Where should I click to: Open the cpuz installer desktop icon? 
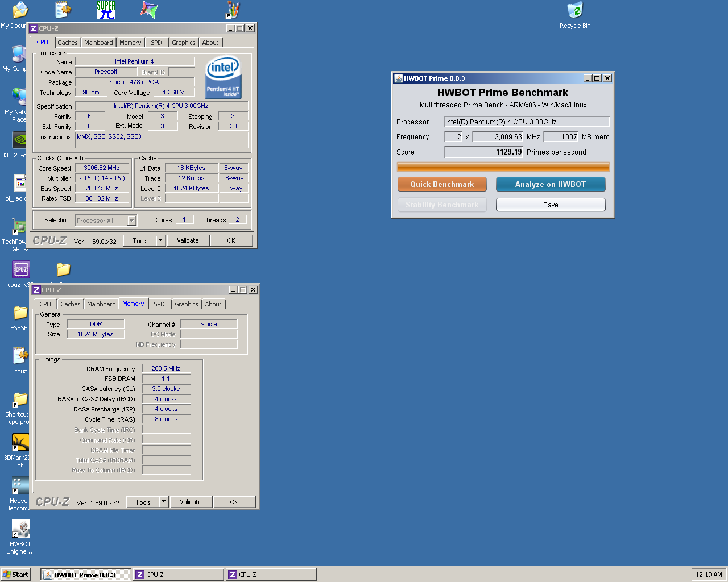20,356
